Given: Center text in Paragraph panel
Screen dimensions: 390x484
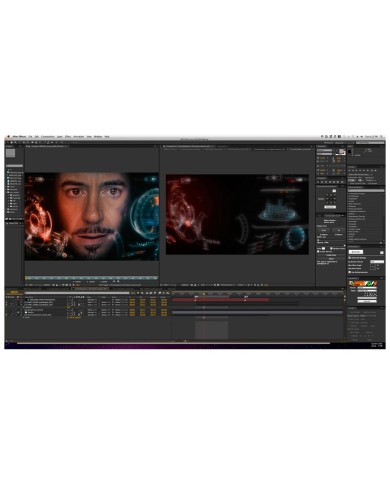Looking at the screenshot, I should tap(322, 182).
